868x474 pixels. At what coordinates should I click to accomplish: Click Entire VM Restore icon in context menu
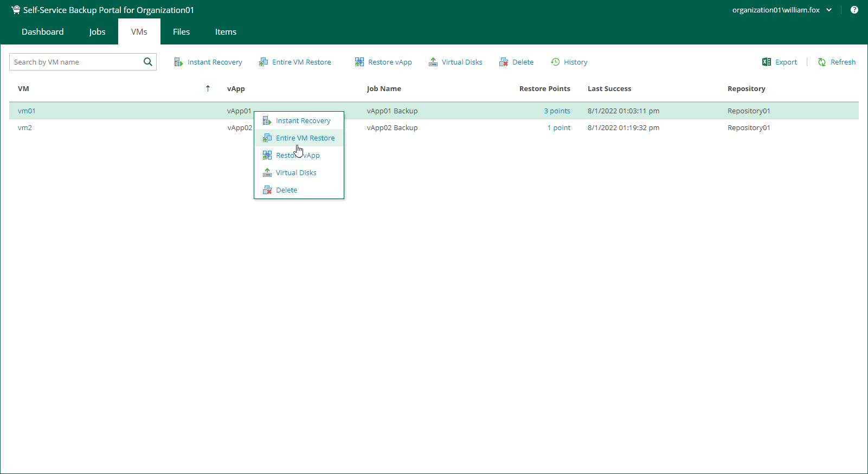pos(267,138)
